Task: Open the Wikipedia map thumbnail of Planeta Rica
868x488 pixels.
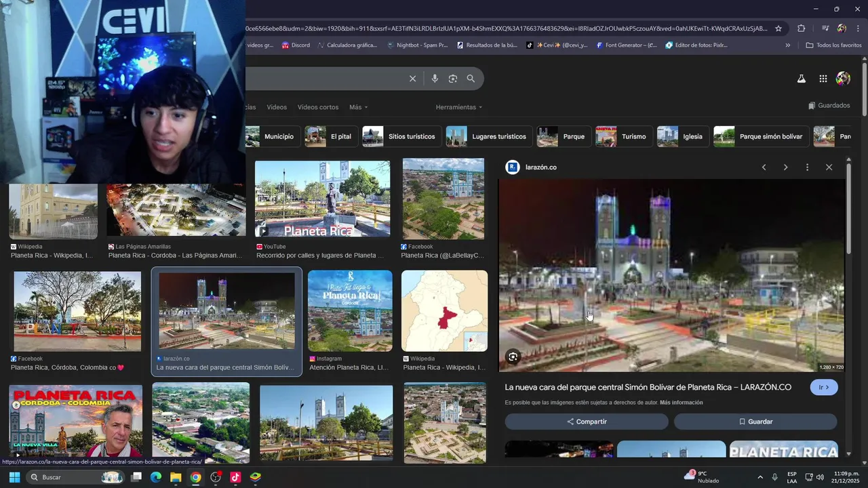Action: [444, 311]
